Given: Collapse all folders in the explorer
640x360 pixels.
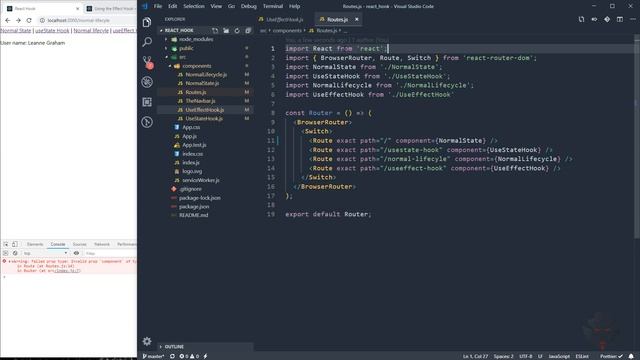Looking at the screenshot, I should (x=248, y=31).
